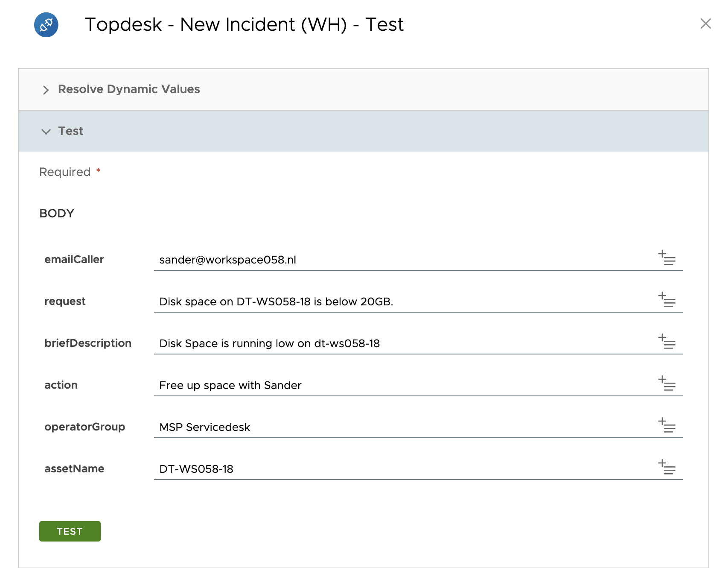The image size is (728, 568).
Task: Click the operatorGroup MSP Servicedesk field
Action: (401, 427)
